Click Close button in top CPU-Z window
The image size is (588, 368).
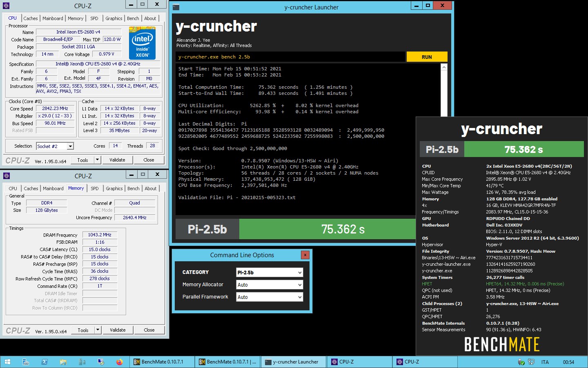click(149, 160)
